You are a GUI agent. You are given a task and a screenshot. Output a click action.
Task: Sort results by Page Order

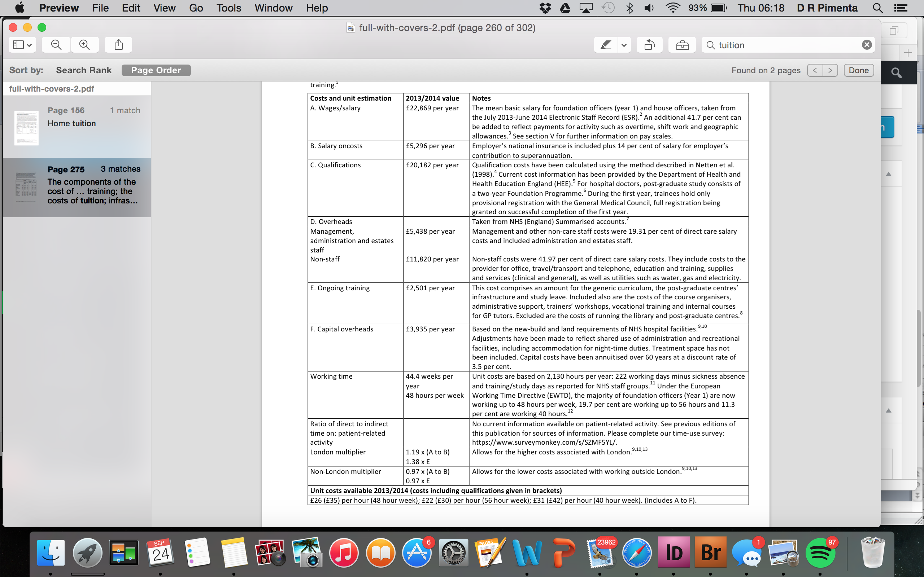(x=156, y=70)
